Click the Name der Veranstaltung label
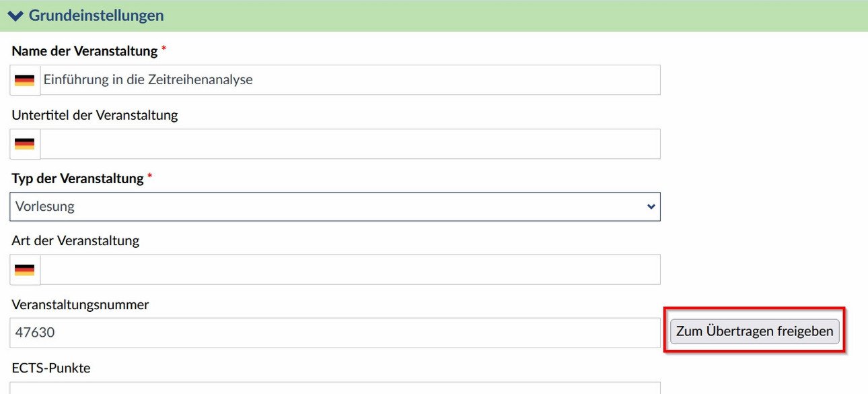This screenshot has height=394, width=868. click(x=85, y=51)
